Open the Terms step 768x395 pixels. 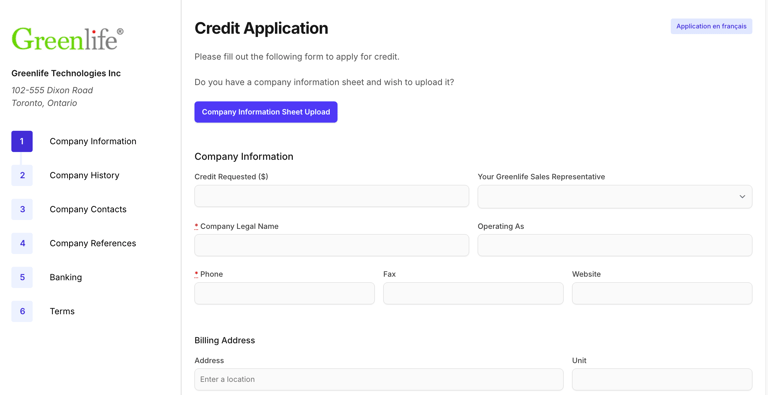click(62, 311)
